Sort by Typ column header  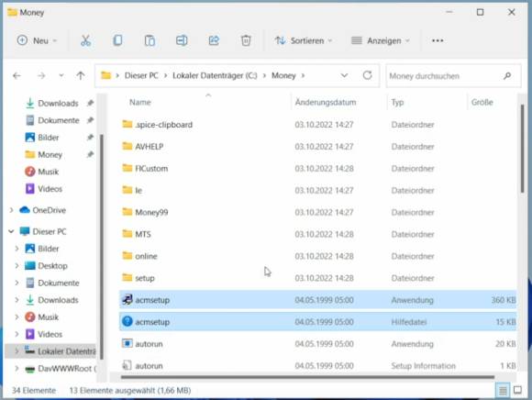397,102
